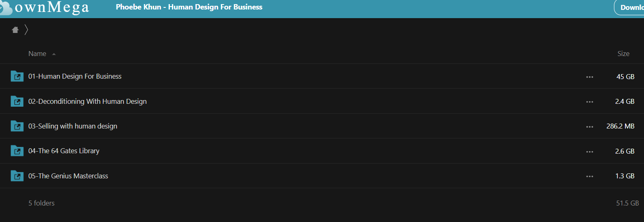Sort files by the Name column header
Screen dimensions: 644x222
(x=37, y=54)
